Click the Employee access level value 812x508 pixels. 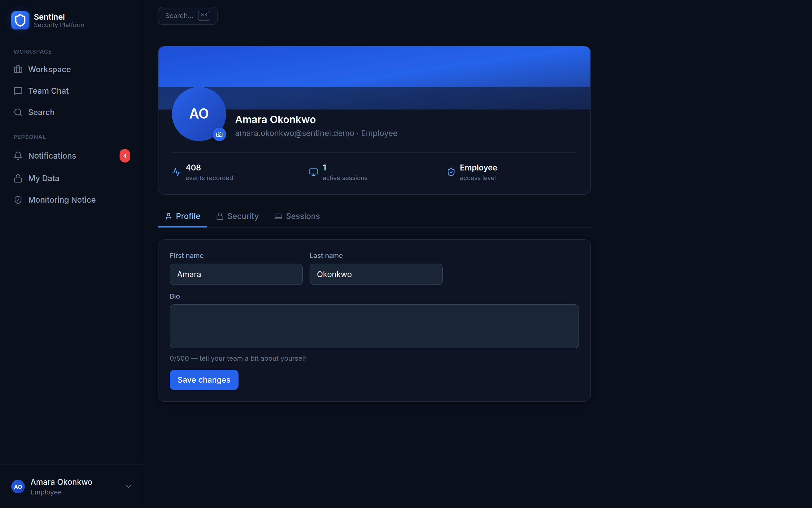coord(478,167)
